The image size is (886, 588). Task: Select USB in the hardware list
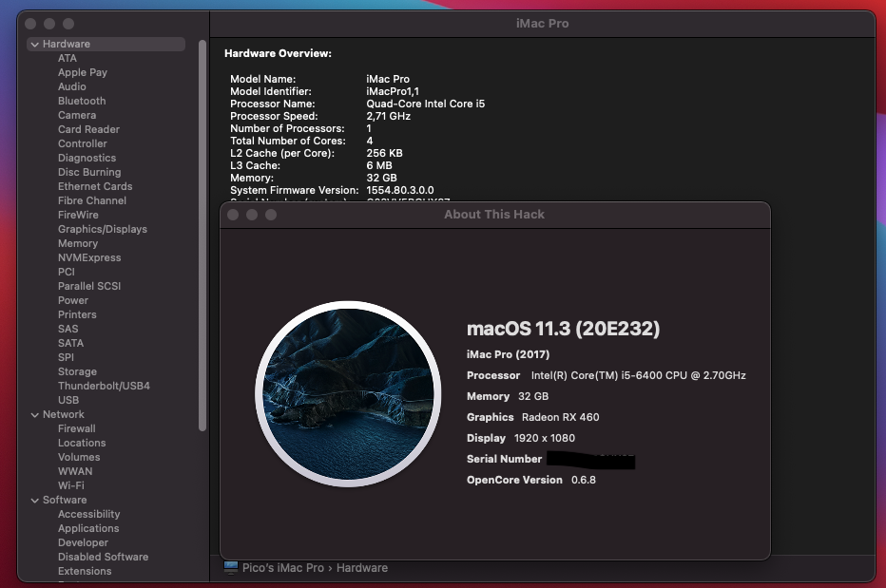[68, 400]
